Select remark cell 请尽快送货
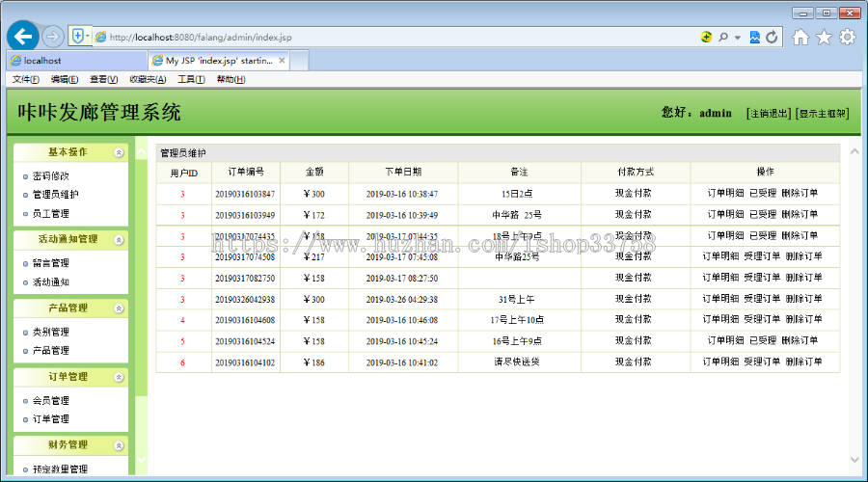868x482 pixels. point(517,361)
